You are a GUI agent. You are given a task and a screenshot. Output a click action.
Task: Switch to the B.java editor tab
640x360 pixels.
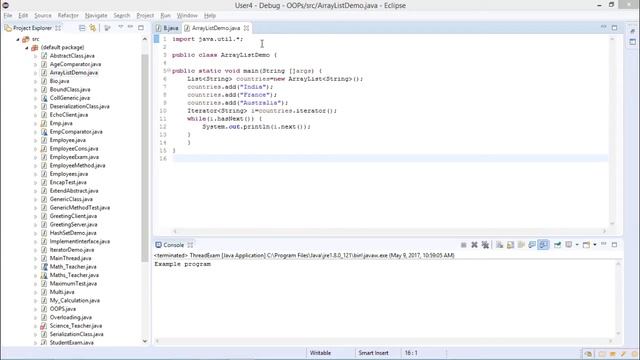click(167, 28)
